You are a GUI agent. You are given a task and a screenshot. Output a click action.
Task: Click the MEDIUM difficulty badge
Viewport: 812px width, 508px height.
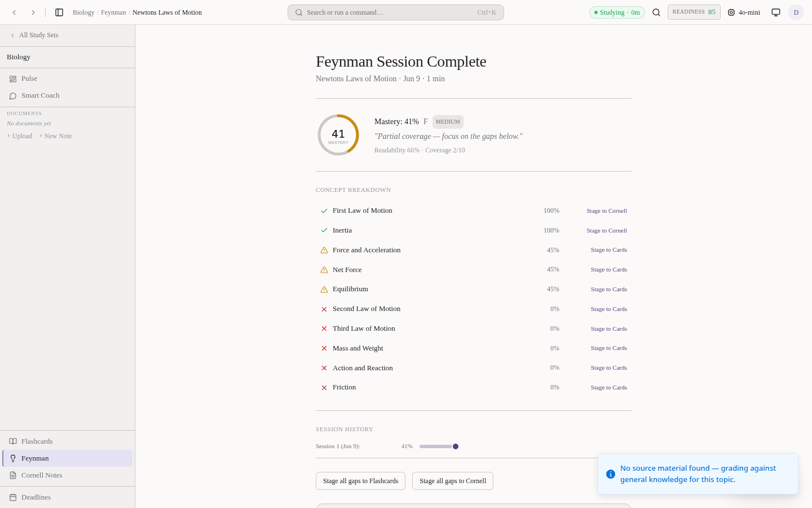click(x=448, y=122)
